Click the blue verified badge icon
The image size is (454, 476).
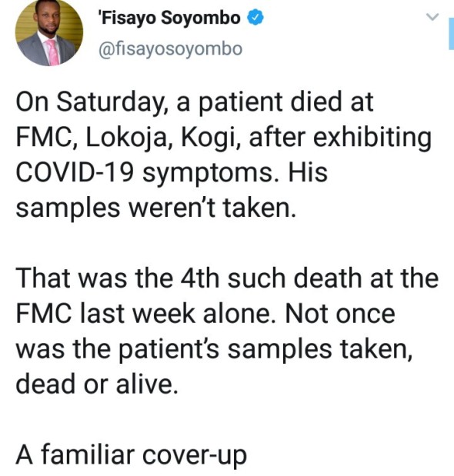click(x=255, y=18)
